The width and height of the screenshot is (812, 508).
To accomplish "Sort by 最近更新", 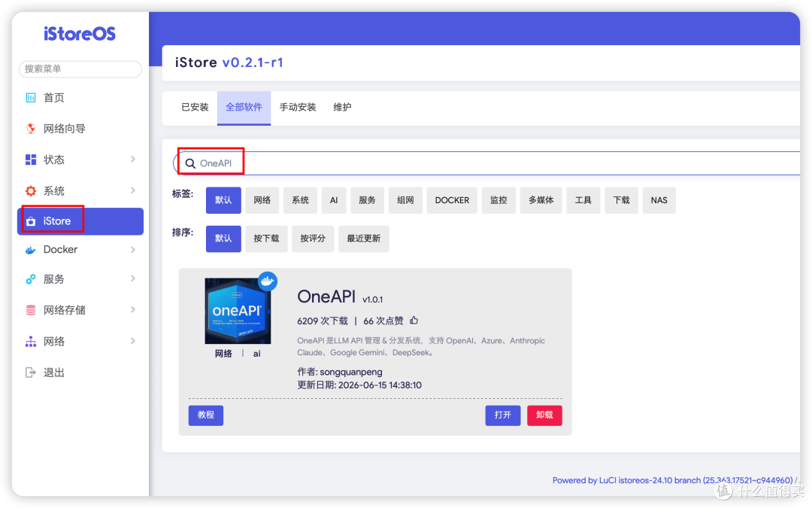I will (364, 239).
